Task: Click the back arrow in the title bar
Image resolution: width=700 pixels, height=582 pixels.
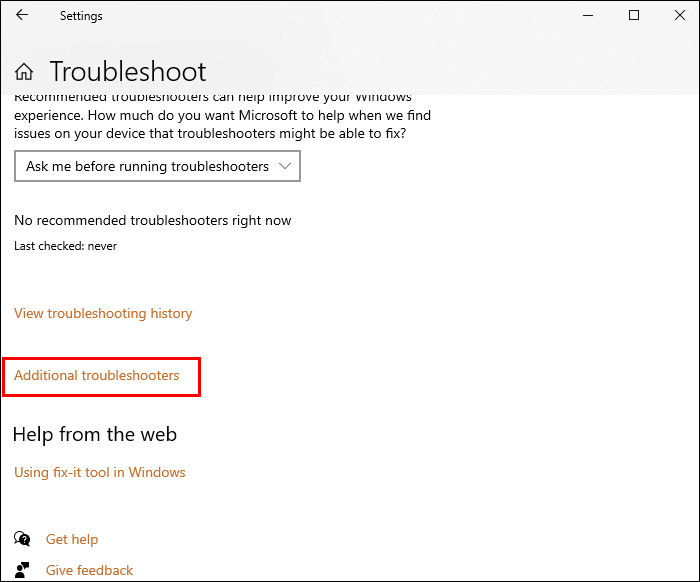Action: click(x=22, y=16)
